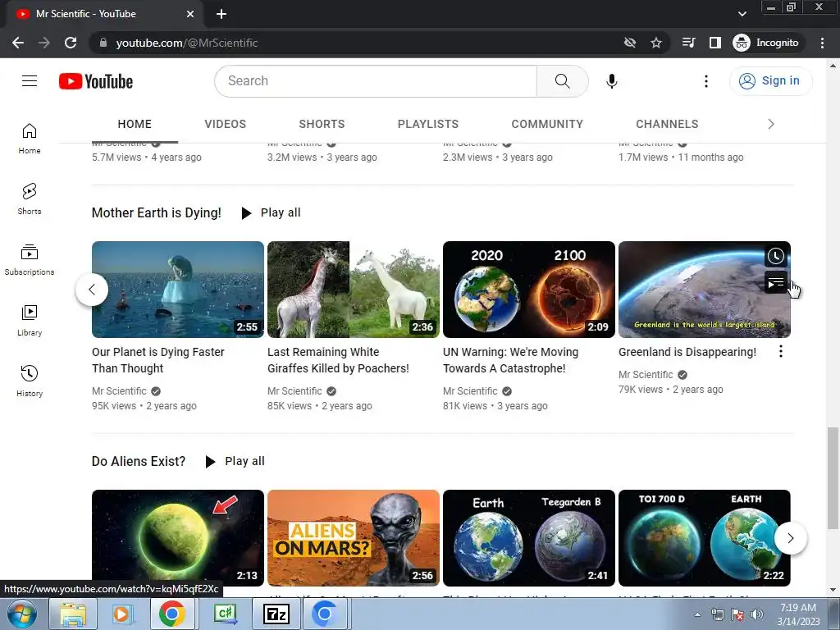Image resolution: width=840 pixels, height=630 pixels.
Task: Switch to the PLAYLISTS channel tab
Action: [428, 125]
